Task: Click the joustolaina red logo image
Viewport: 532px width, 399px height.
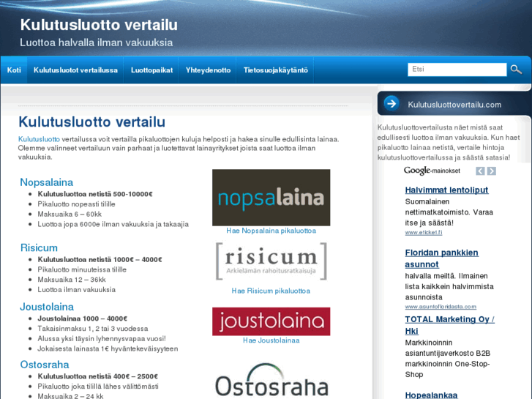Action: [x=271, y=321]
